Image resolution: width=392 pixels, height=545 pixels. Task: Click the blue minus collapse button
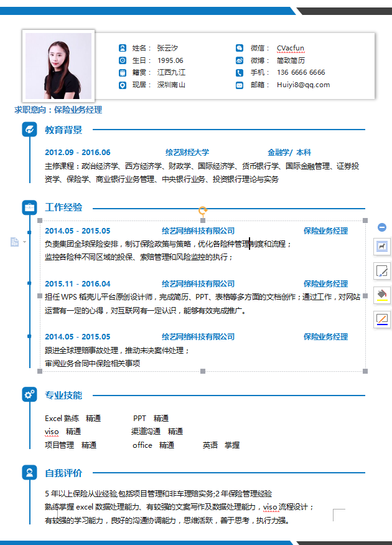point(382,228)
